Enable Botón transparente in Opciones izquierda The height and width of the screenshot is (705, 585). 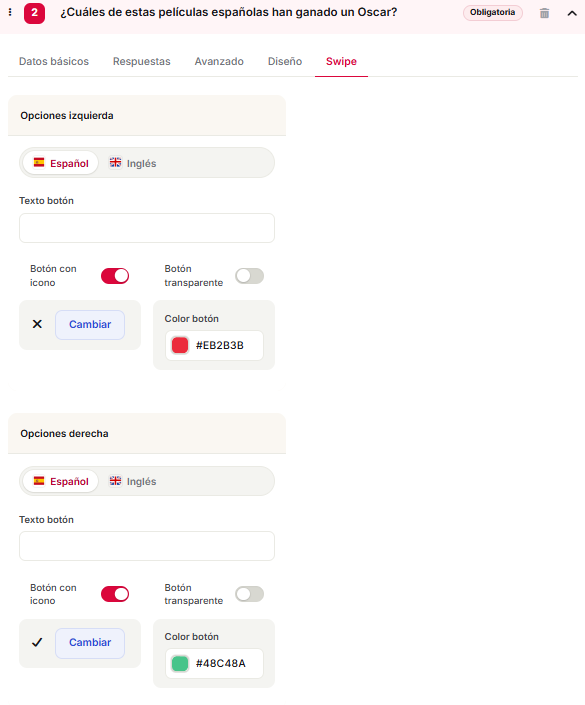pos(250,276)
